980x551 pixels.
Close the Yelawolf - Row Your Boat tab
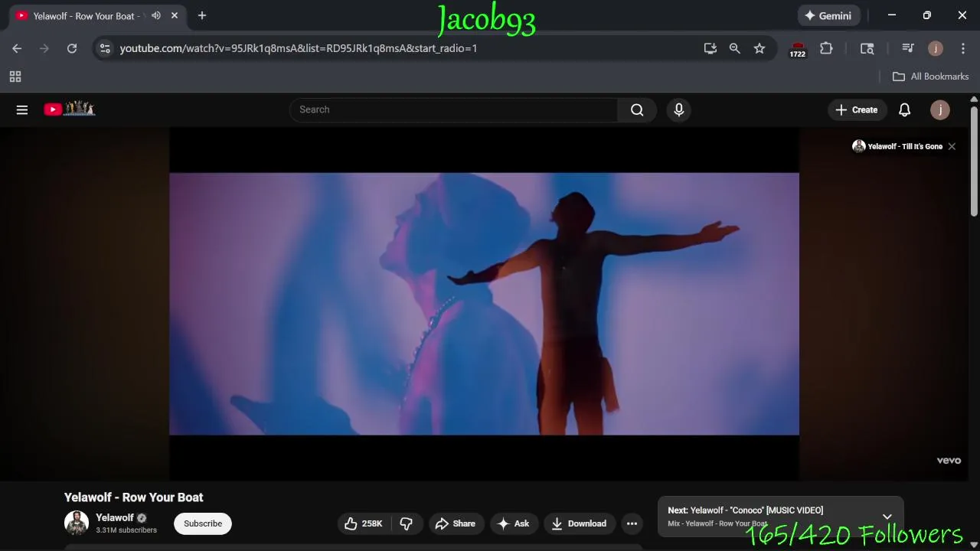tap(175, 15)
